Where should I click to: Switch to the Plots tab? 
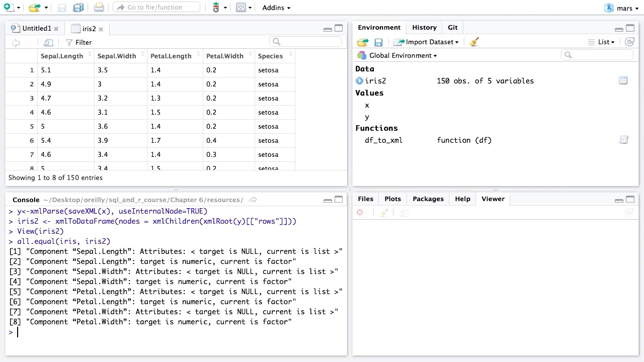[x=392, y=199]
